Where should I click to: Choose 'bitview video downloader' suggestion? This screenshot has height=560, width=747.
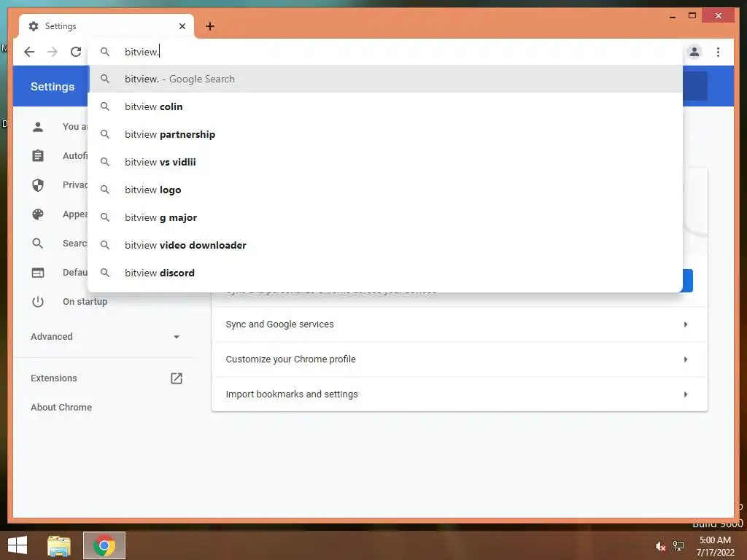tap(385, 245)
